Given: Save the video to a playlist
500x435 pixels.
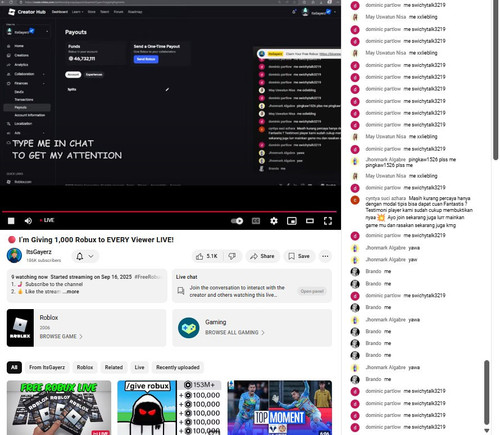Looking at the screenshot, I should [x=299, y=256].
